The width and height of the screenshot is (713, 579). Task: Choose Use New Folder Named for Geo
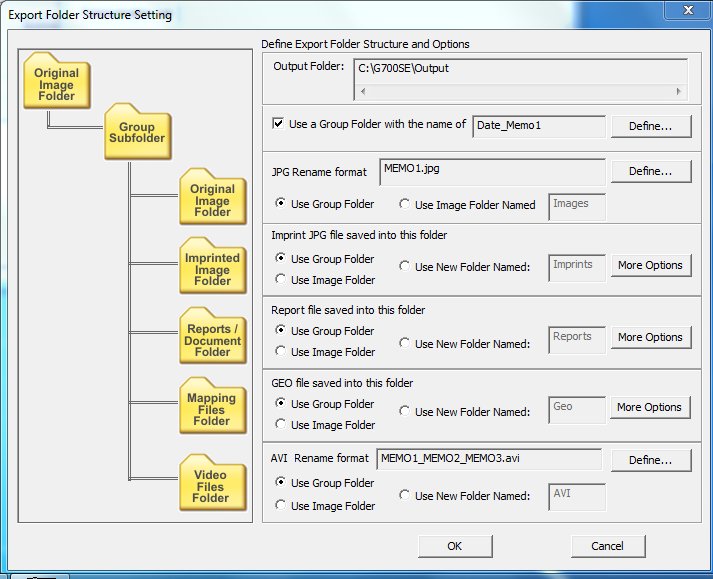pyautogui.click(x=404, y=411)
